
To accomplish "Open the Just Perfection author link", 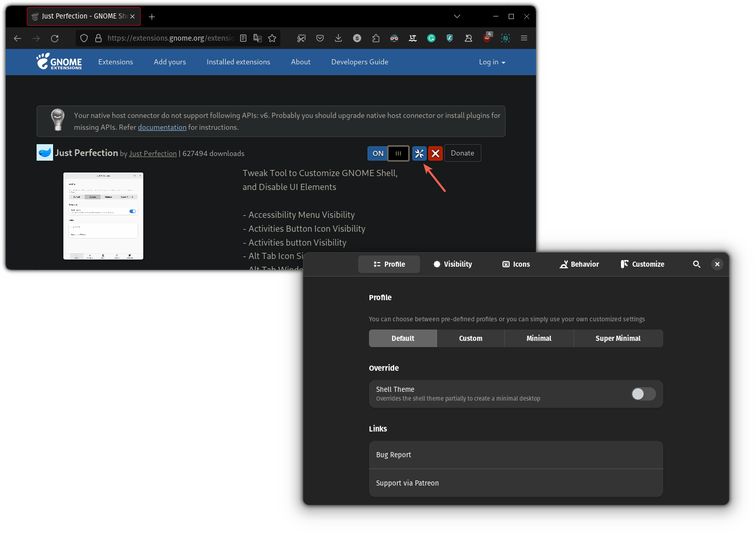I will [x=153, y=153].
